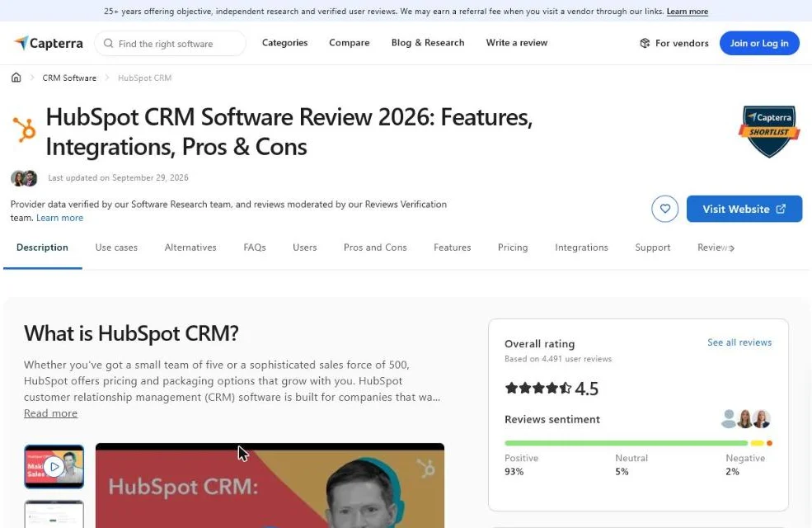Click HubSpot CRM breadcrumb
Viewport: 812px width, 528px height.
point(144,78)
